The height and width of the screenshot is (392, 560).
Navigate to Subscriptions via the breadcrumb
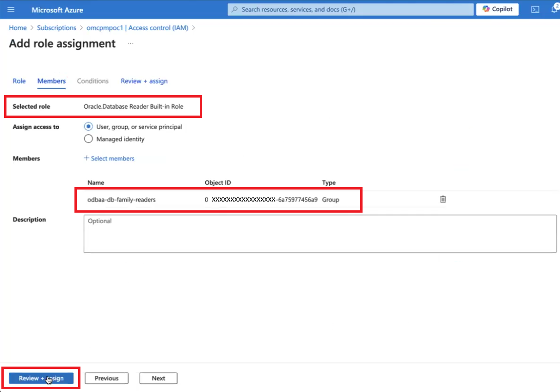click(x=56, y=28)
